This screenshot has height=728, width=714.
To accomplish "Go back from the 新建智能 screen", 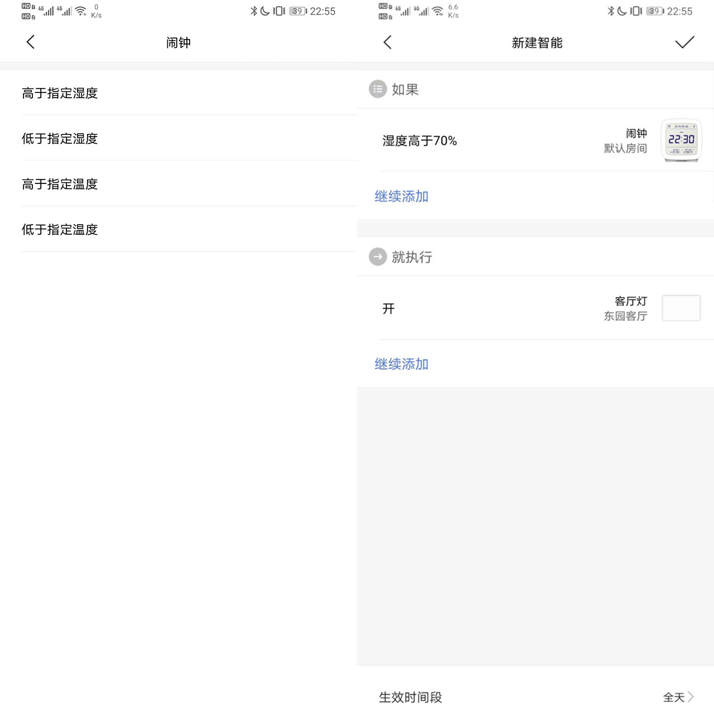I will [x=388, y=42].
